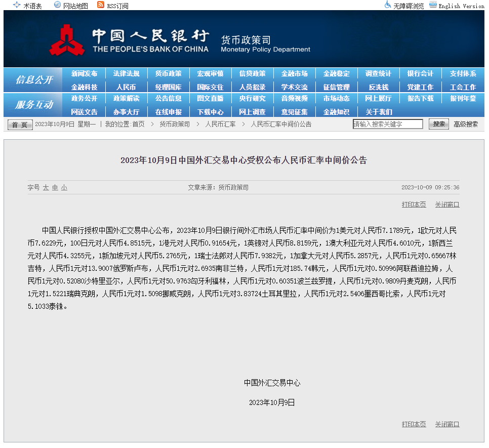Set font size to 中
The width and height of the screenshot is (489, 448).
(x=55, y=187)
